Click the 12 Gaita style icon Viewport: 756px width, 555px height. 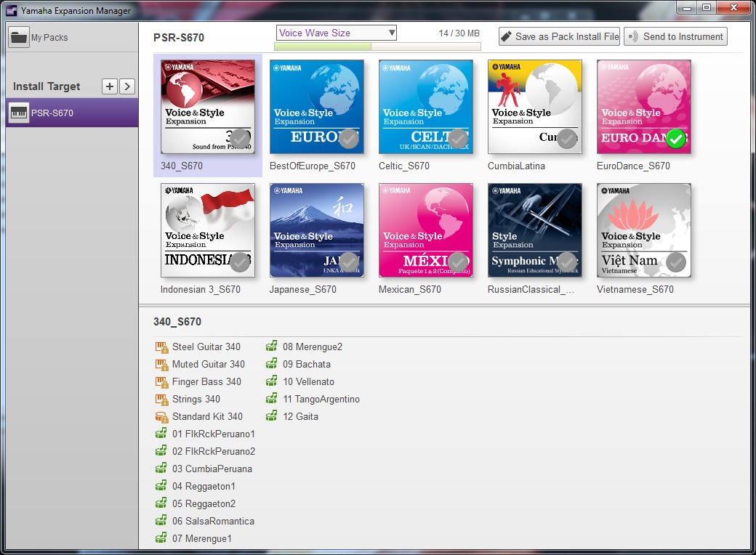point(272,416)
